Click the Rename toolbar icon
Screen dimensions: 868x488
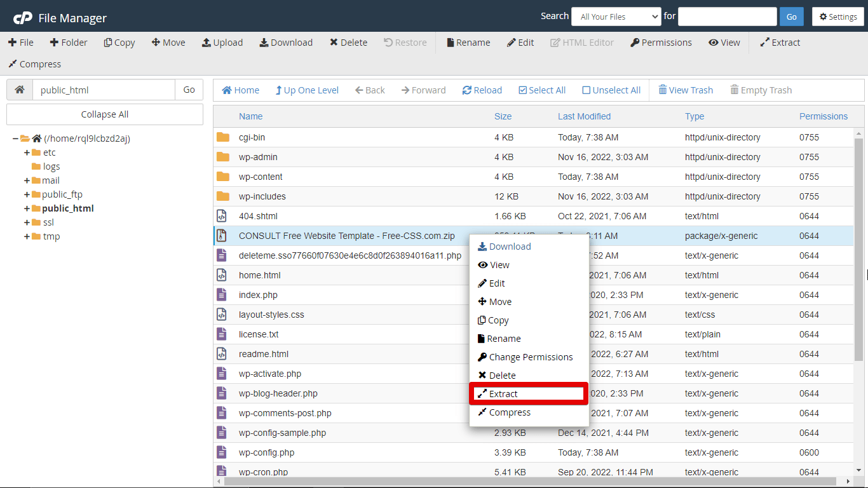[468, 42]
